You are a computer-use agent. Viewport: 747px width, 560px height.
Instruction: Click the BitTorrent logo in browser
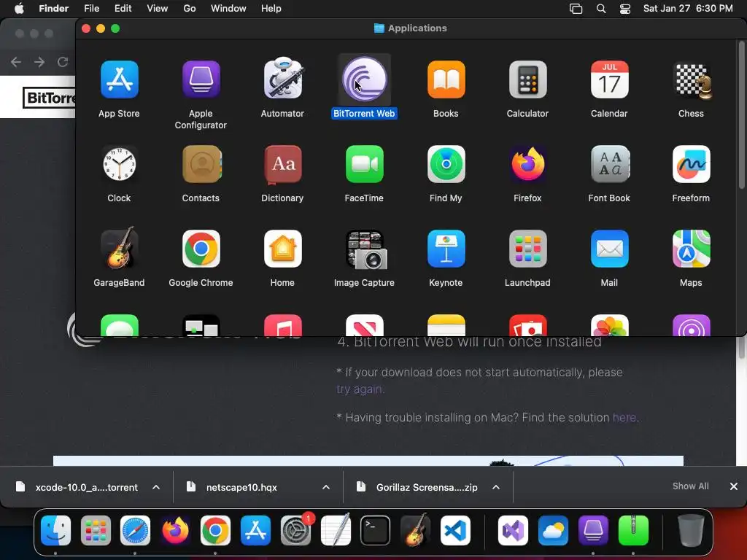coord(50,98)
